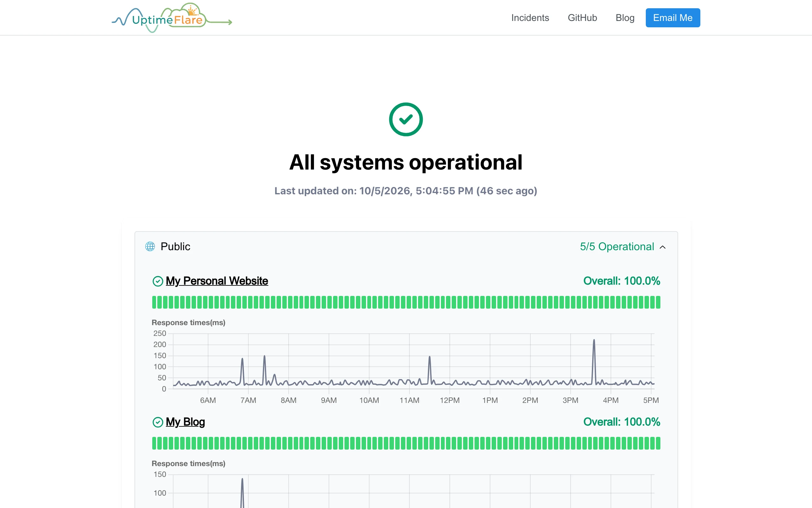The height and width of the screenshot is (508, 812).
Task: Click first uptime bar of My Personal Website
Action: coord(154,302)
